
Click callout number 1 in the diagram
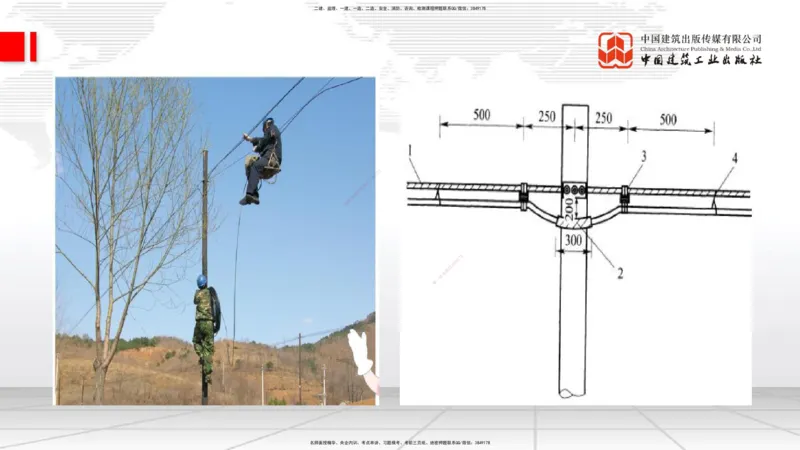410,150
